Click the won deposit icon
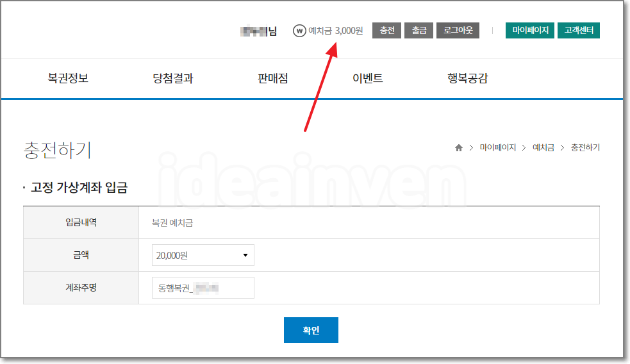The image size is (630, 364). pos(299,31)
